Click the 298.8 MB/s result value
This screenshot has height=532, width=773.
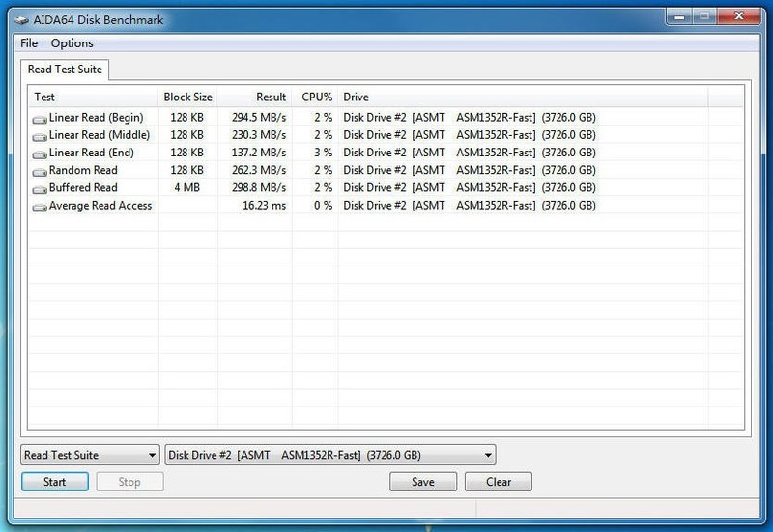[259, 187]
